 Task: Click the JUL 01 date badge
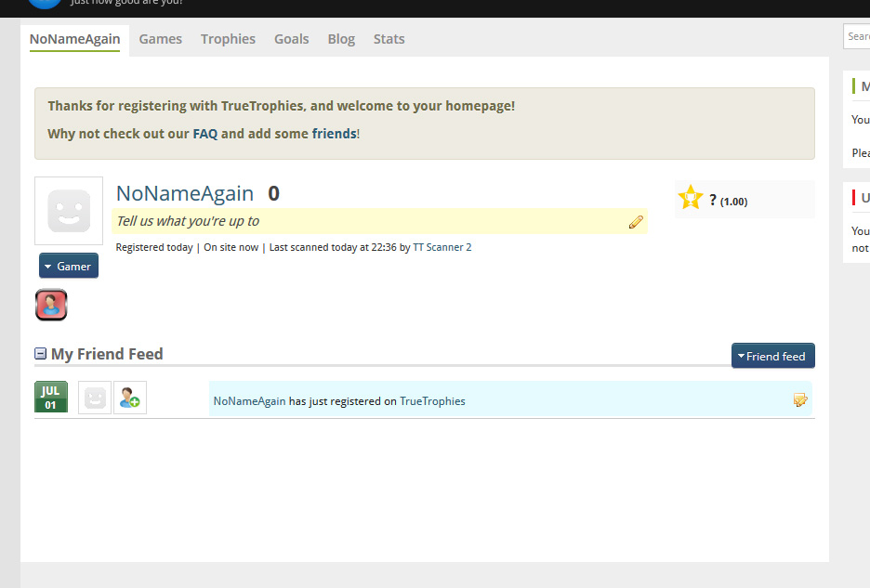(51, 397)
